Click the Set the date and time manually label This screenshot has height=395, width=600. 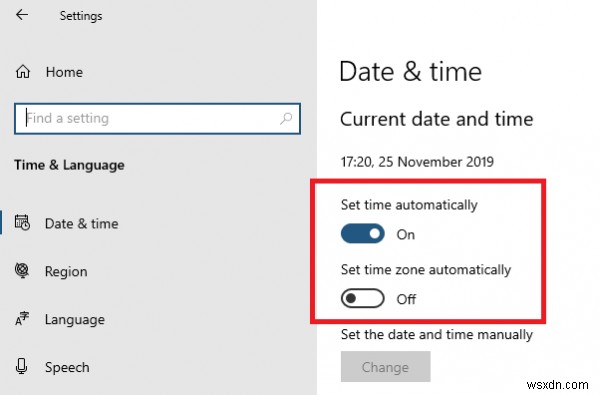point(437,335)
